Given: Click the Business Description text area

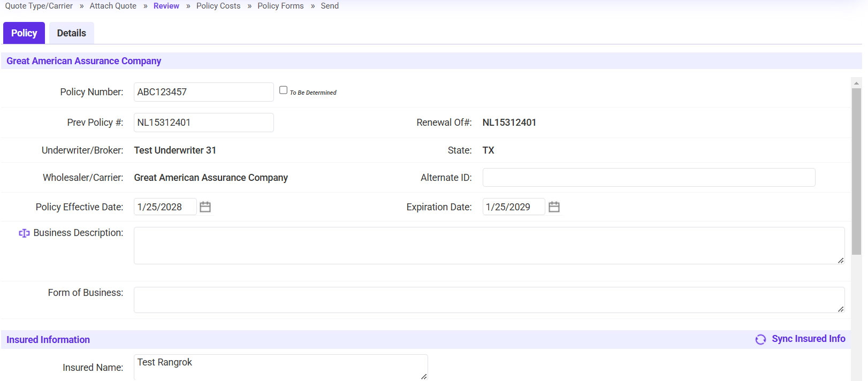Looking at the screenshot, I should click(x=489, y=246).
